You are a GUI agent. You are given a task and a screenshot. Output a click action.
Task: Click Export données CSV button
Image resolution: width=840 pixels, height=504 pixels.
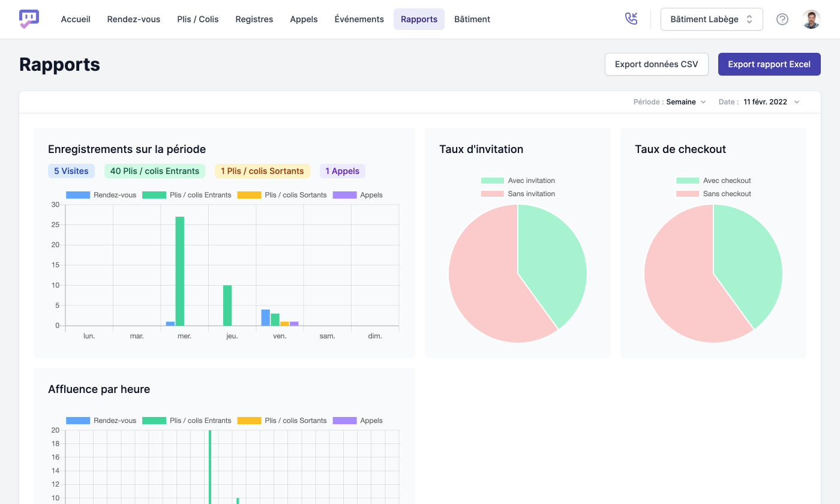tap(656, 64)
